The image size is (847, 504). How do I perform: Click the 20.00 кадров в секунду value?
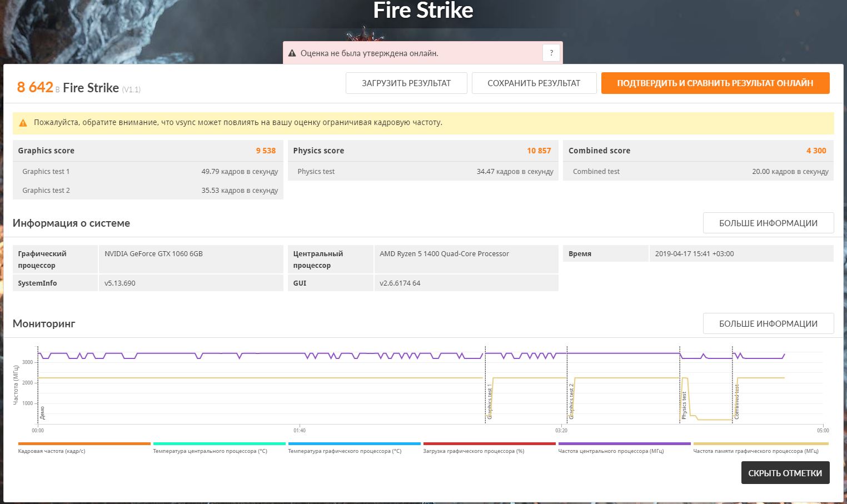pos(790,172)
